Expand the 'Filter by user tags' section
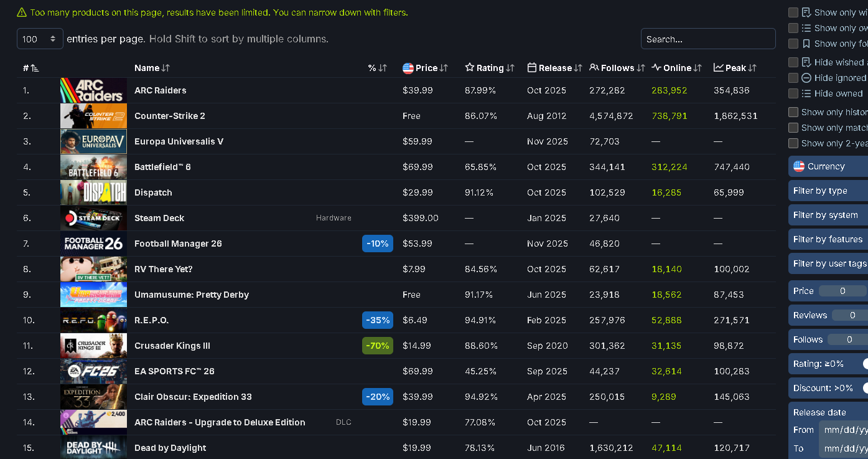The height and width of the screenshot is (459, 868). (x=828, y=263)
